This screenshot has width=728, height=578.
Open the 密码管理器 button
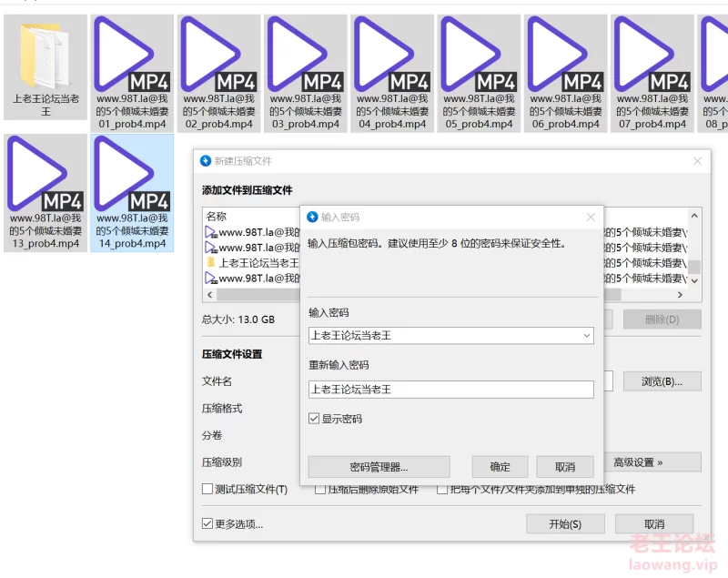(379, 467)
